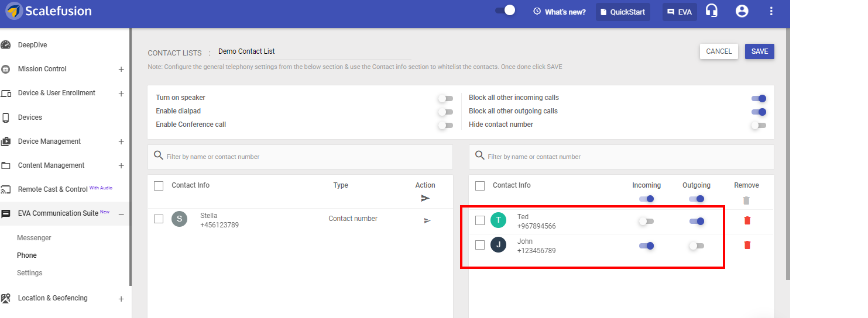Click the Remote Cast & Control icon
This screenshot has height=318, width=868.
[x=6, y=189]
